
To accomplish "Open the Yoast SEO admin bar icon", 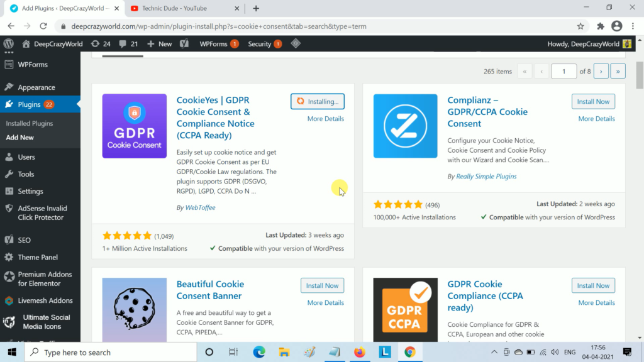I will tap(184, 43).
